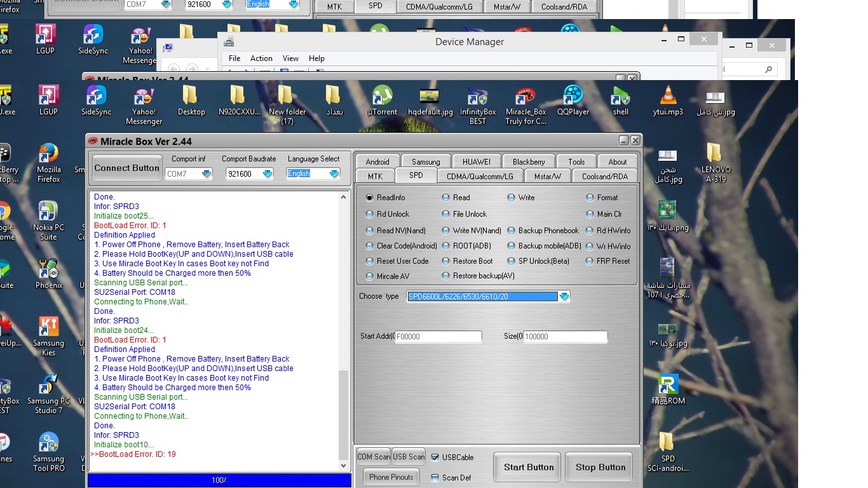The image size is (868, 488).
Task: Click the USB Scan button
Action: pyautogui.click(x=409, y=456)
